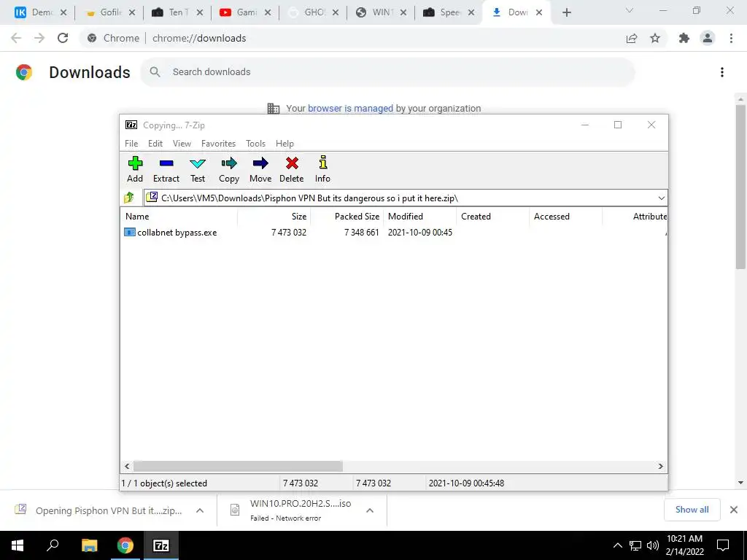The height and width of the screenshot is (560, 747).
Task: Open the volume control in the system tray
Action: click(x=653, y=545)
